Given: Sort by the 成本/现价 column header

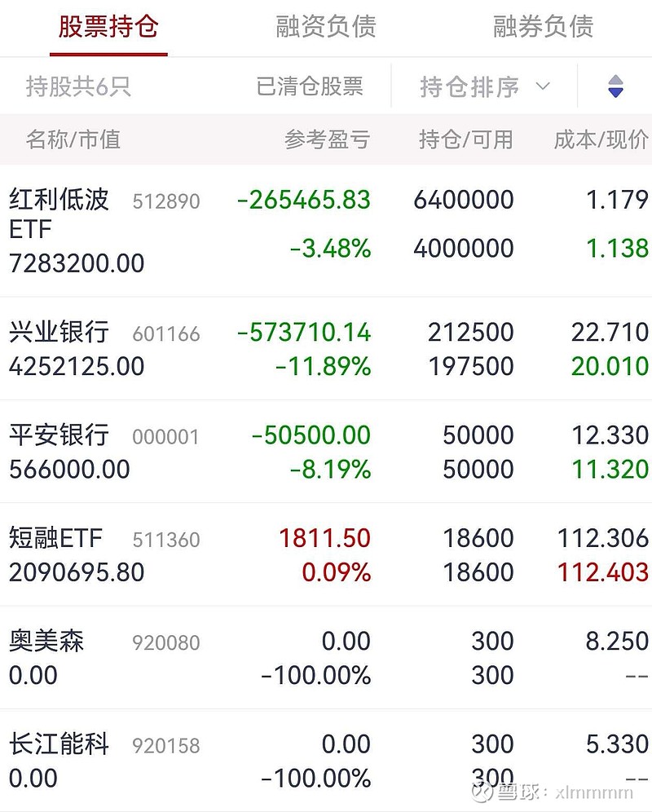Looking at the screenshot, I should tap(601, 139).
